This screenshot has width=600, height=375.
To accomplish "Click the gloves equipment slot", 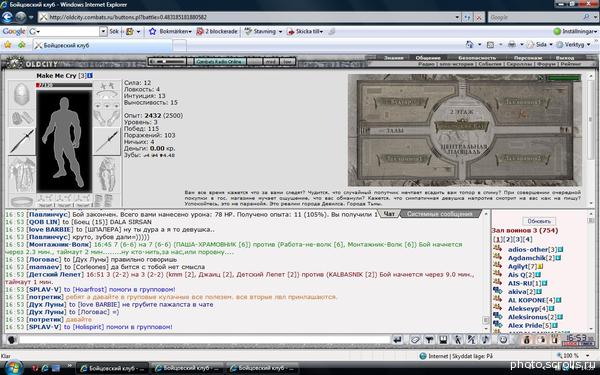I will tap(22, 118).
